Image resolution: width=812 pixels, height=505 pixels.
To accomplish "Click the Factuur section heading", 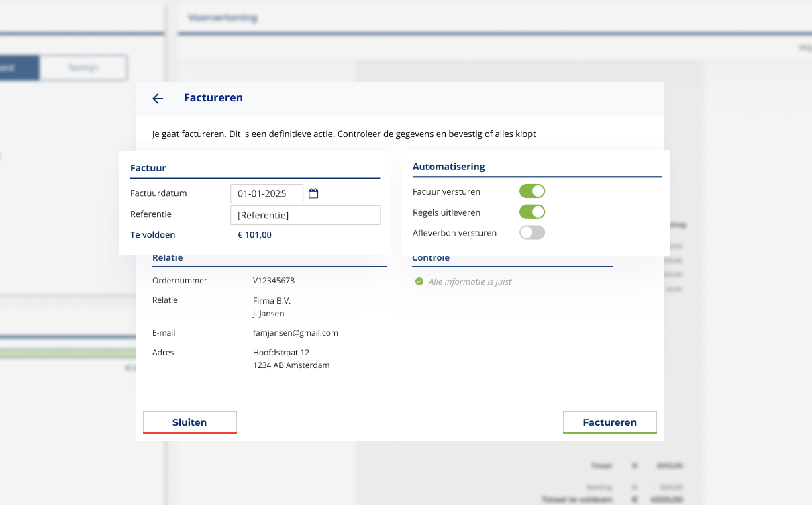I will [148, 168].
